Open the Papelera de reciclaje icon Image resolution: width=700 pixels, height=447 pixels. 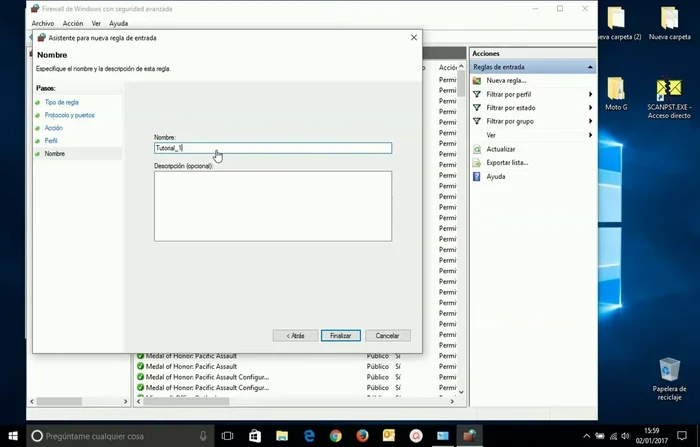[668, 370]
